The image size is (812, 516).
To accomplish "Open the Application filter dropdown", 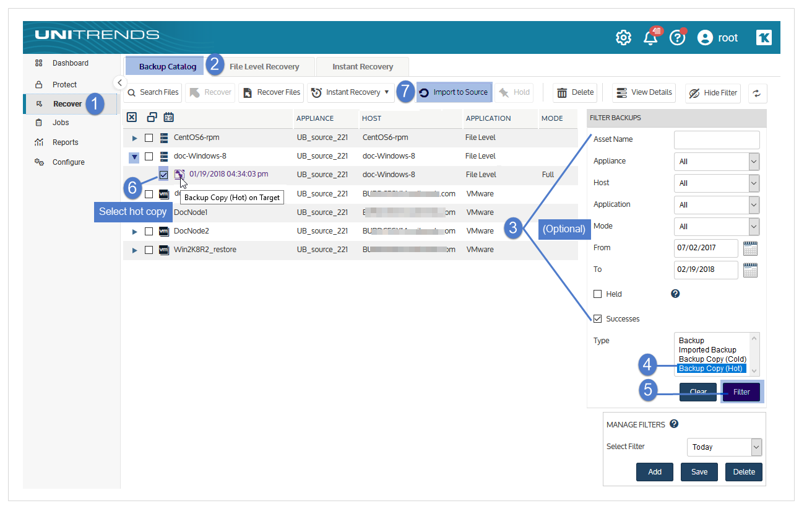I will 717,205.
